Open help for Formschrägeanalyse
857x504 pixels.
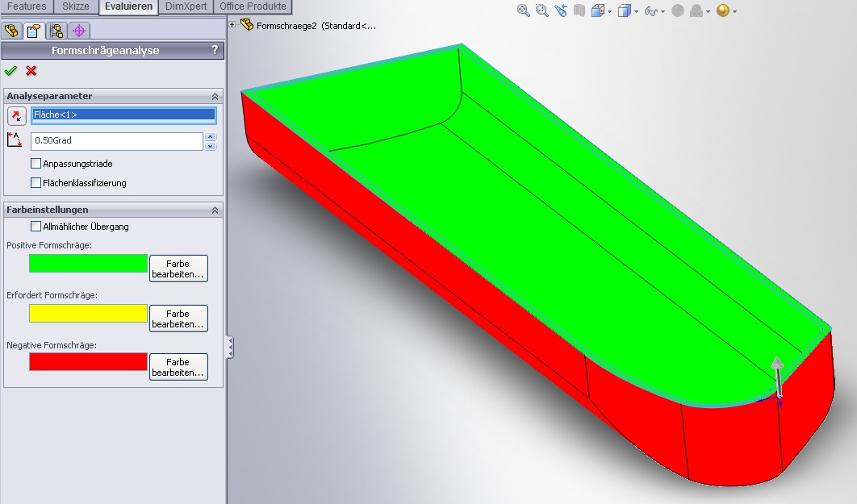click(215, 50)
